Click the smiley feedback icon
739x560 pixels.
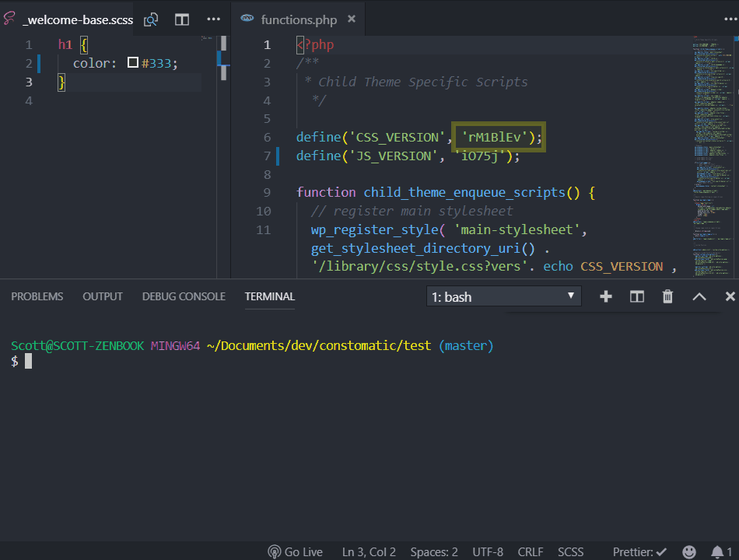pos(689,551)
